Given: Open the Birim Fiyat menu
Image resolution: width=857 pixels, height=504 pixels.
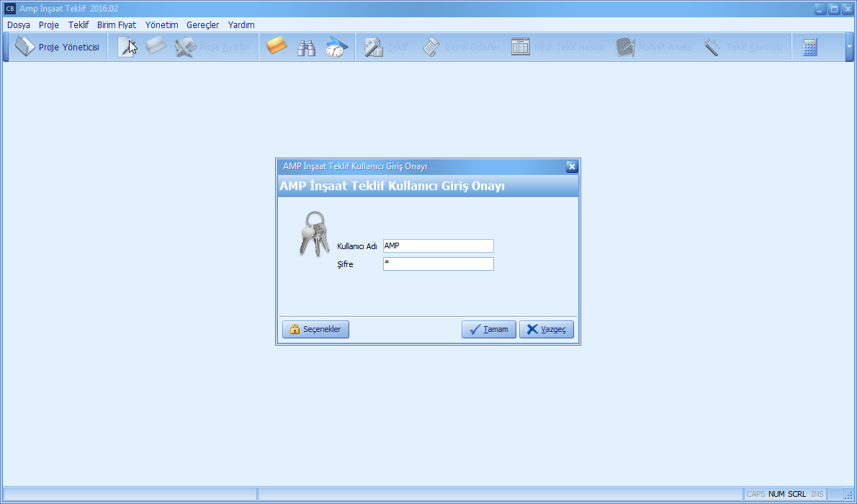Looking at the screenshot, I should pyautogui.click(x=116, y=24).
